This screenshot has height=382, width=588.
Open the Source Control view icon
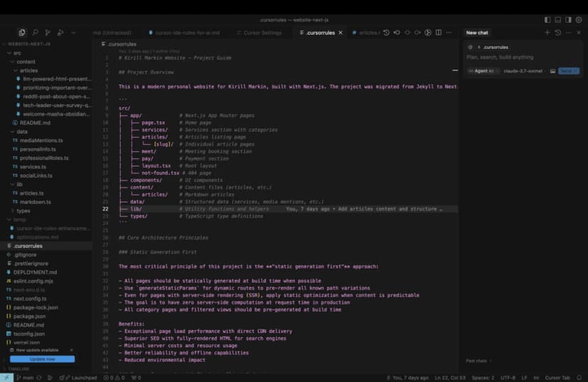48,33
